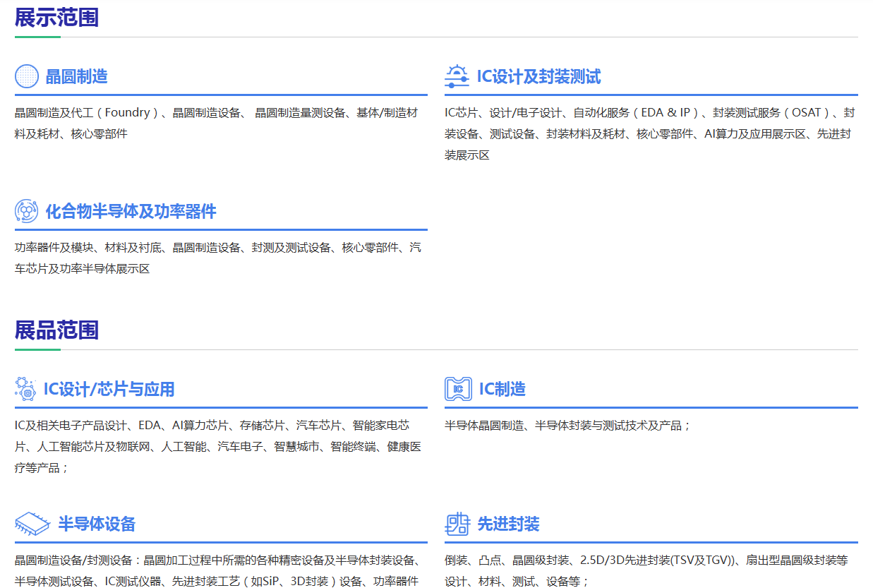The image size is (873, 588).
Task: Click the circuit icon beside 先进封装
Action: 457,524
